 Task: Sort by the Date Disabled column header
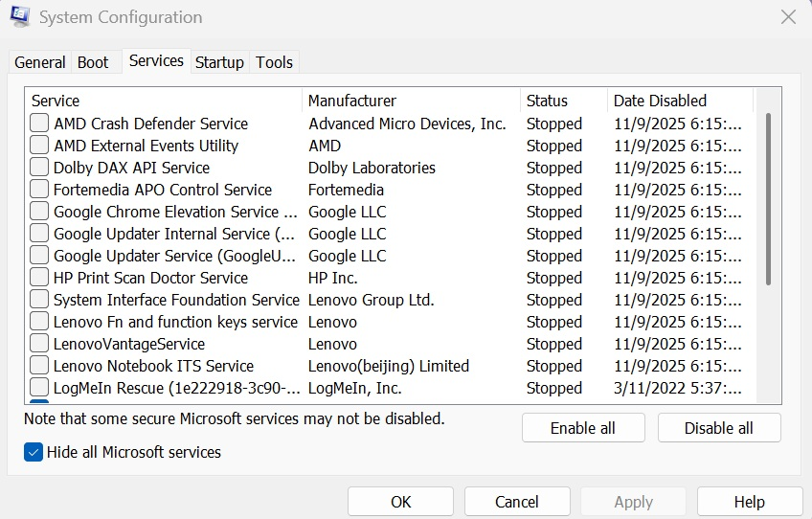point(680,101)
